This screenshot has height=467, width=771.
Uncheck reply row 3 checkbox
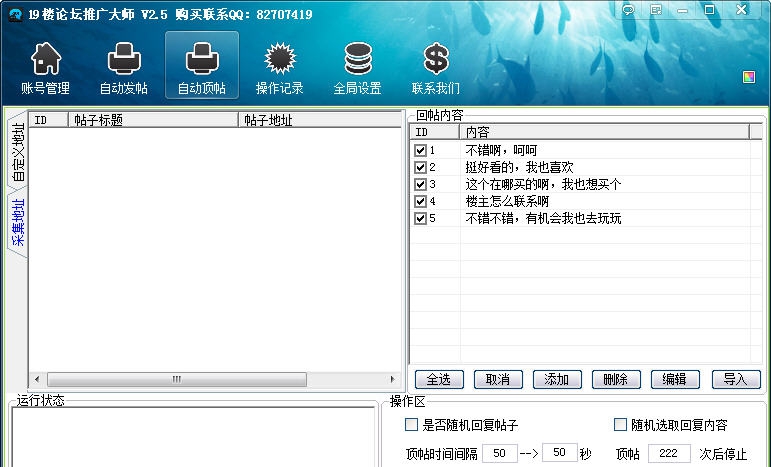[420, 184]
